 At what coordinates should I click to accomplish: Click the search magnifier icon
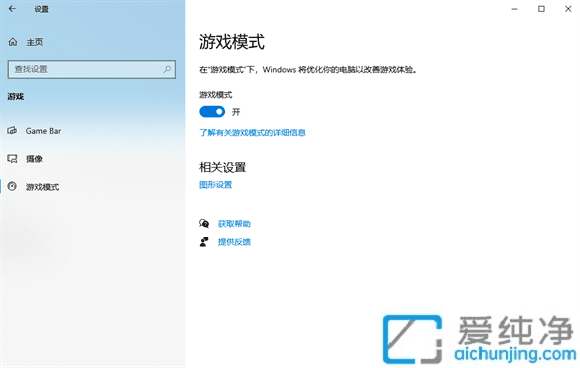click(x=167, y=69)
